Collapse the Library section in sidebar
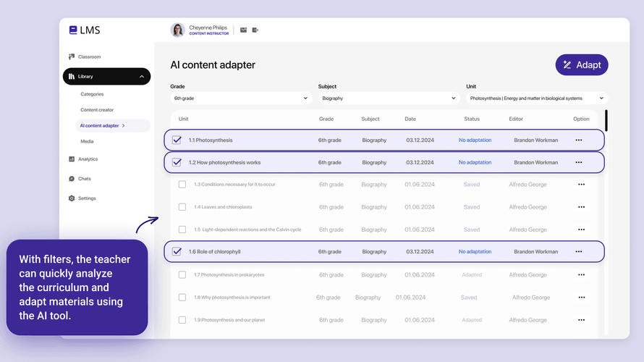644x362 pixels. (142, 77)
